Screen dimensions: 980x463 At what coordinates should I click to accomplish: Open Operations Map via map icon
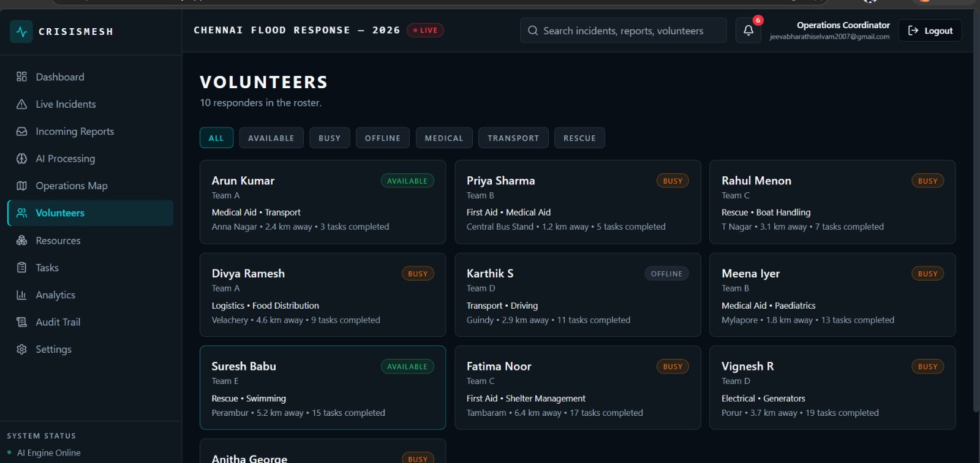click(x=22, y=186)
